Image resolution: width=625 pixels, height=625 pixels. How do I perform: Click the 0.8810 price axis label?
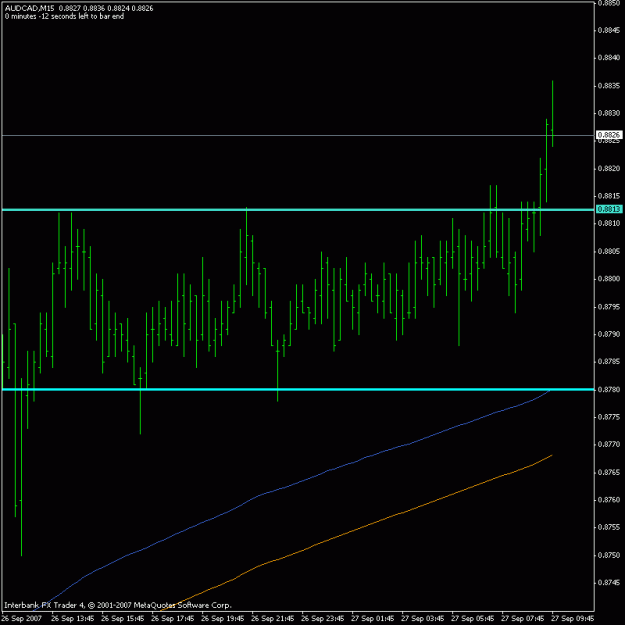(609, 223)
